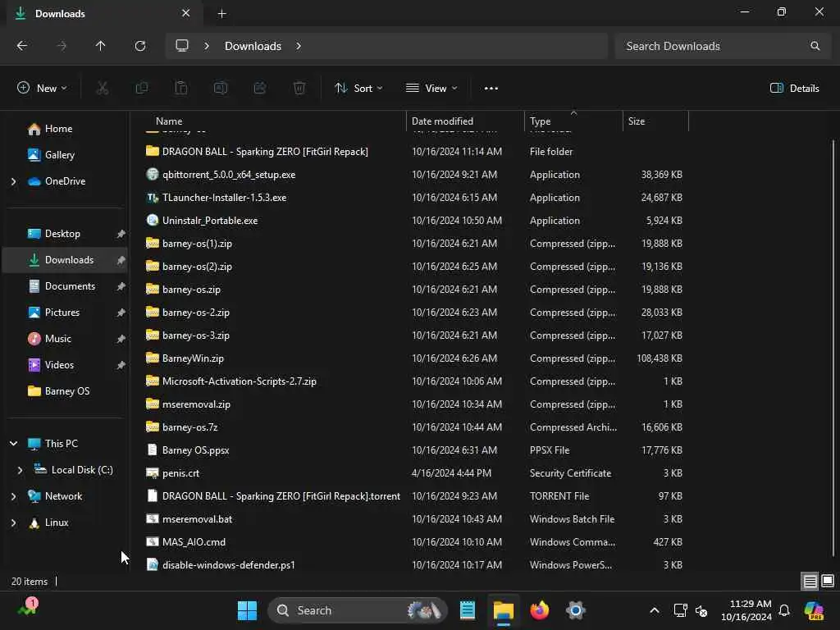The width and height of the screenshot is (840, 630).
Task: Switch to the details list view icon
Action: 810,581
